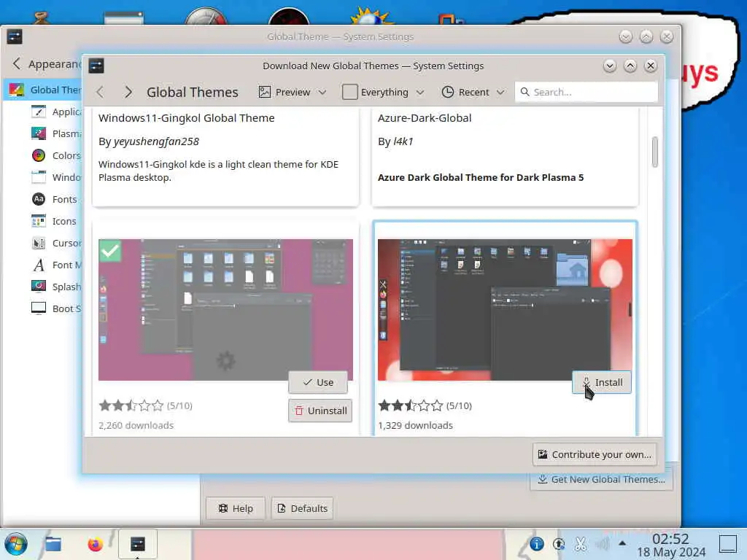Click star rating of the pink theme
Screen dimensions: 747x560
[131, 405]
